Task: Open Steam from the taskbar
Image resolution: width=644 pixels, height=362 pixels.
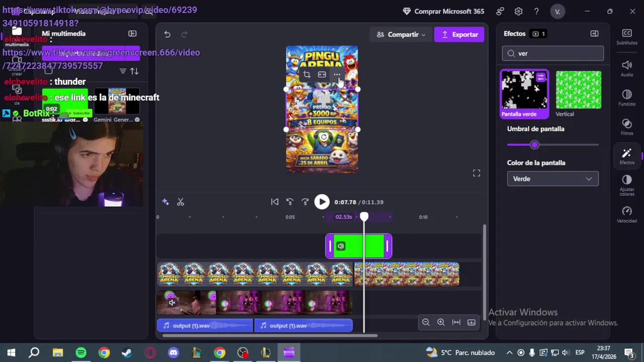Action: tap(127, 352)
